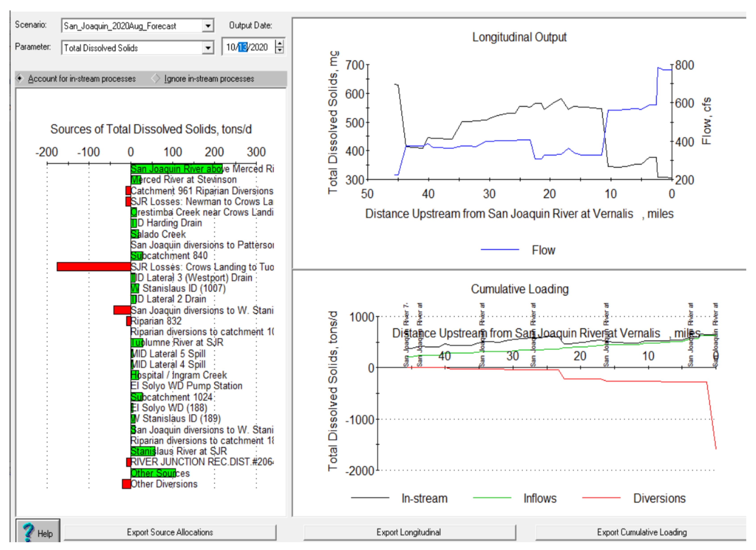Click the 'Cumulative Loading' chart title

520,289
